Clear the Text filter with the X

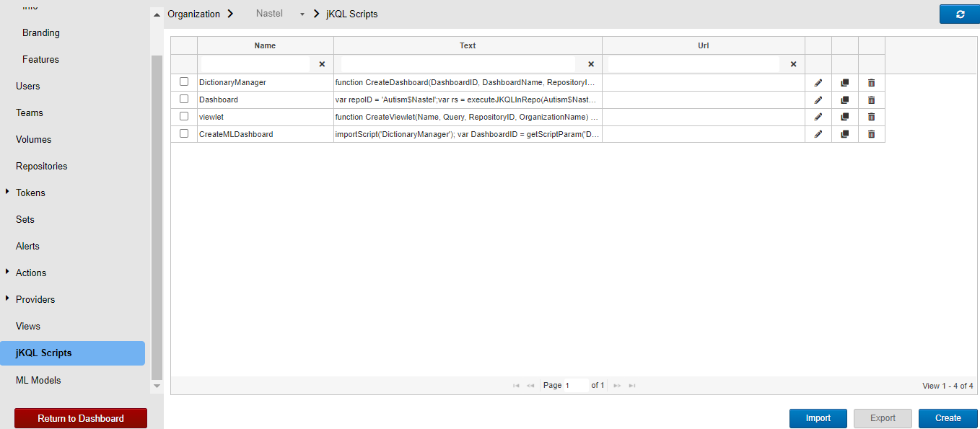(590, 64)
